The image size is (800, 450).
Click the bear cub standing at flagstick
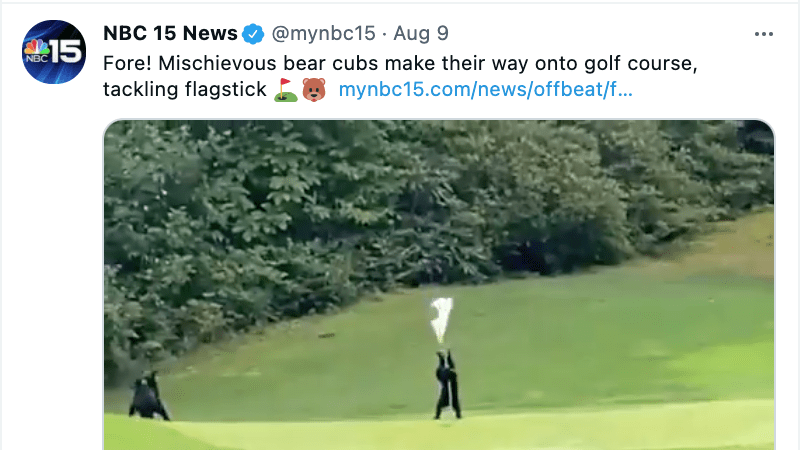click(448, 385)
